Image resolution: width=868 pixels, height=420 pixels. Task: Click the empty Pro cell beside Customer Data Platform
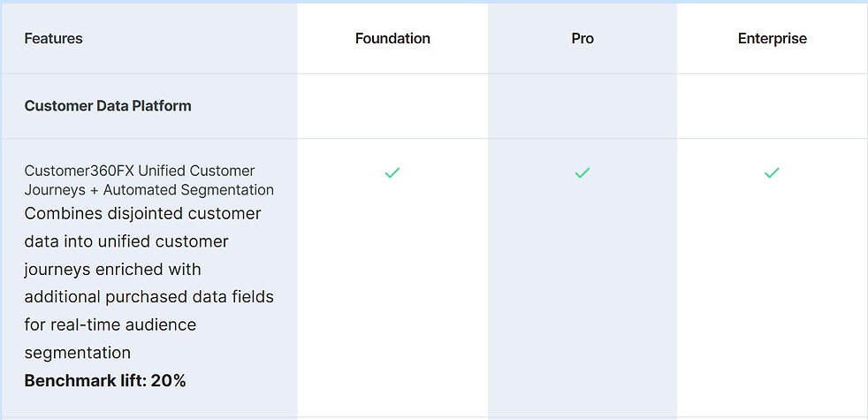582,106
